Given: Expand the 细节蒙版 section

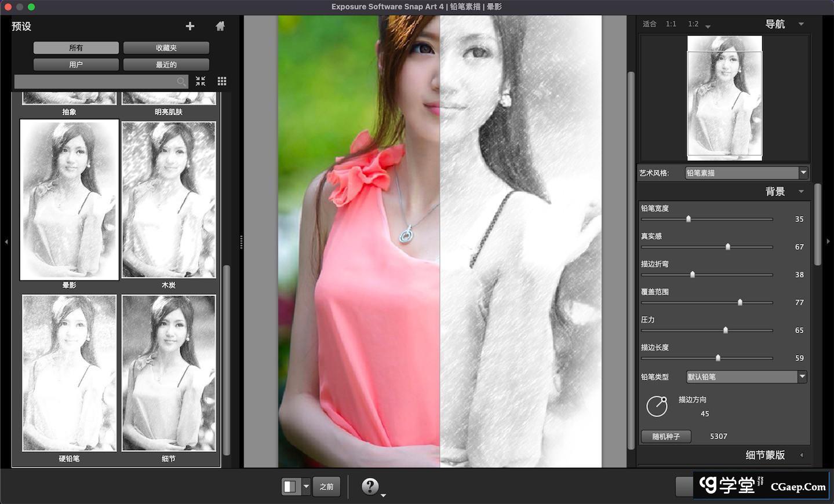Looking at the screenshot, I should (802, 455).
